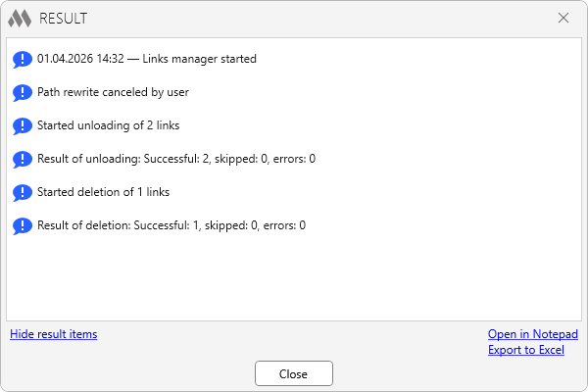
Task: Click the info icon beside Result of unloading
Action: 22,159
